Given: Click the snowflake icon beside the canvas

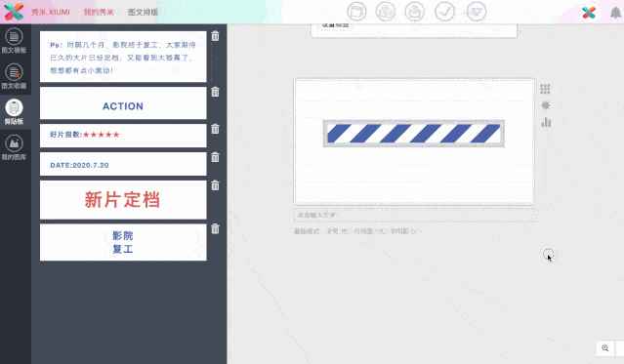Looking at the screenshot, I should click(545, 105).
